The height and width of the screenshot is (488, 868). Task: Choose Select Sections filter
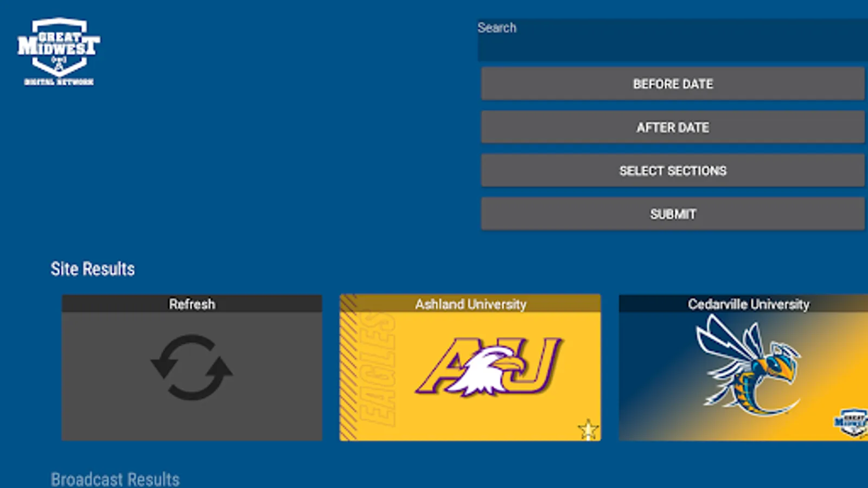[x=673, y=170]
